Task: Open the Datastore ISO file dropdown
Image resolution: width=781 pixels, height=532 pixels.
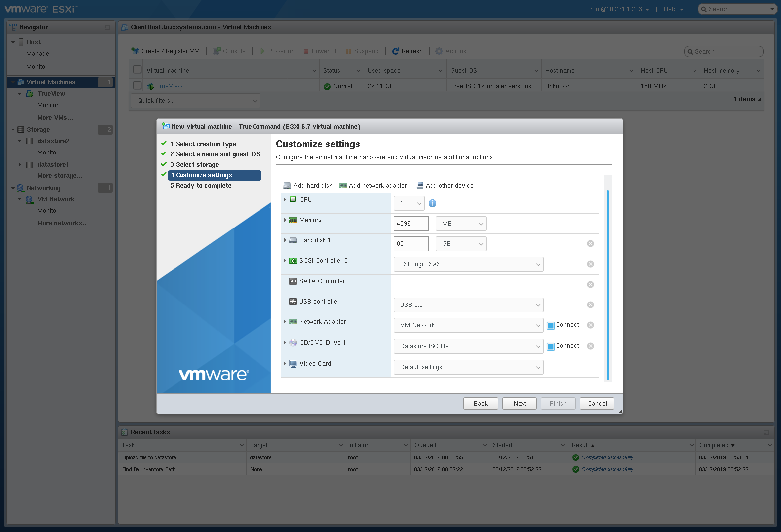Action: [x=469, y=346]
